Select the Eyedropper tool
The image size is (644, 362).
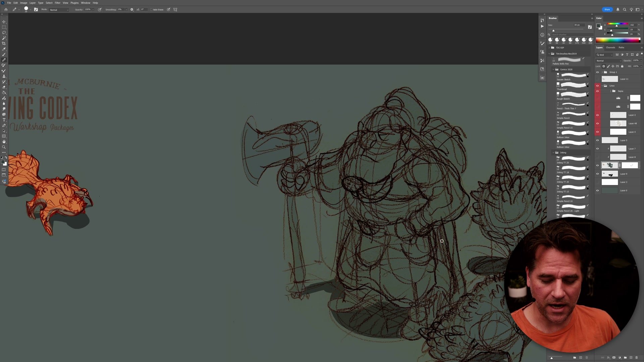[x=4, y=49]
